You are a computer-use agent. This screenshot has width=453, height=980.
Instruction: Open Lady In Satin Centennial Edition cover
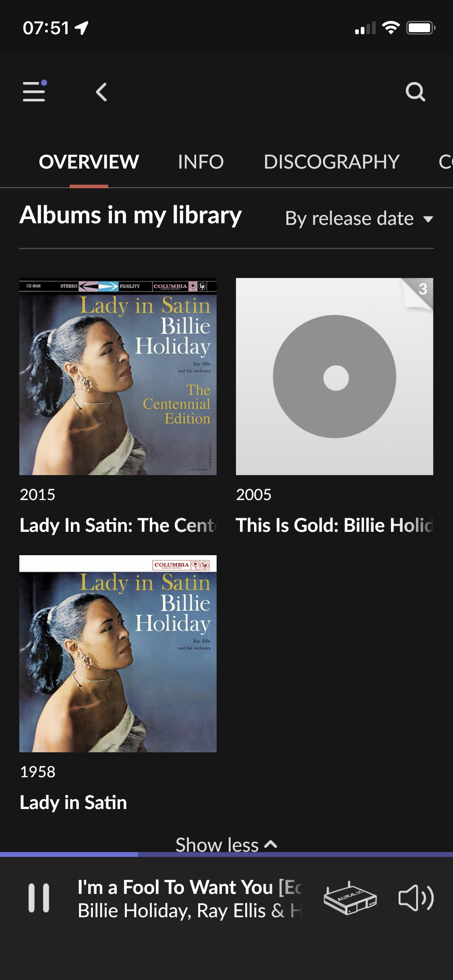coord(118,377)
